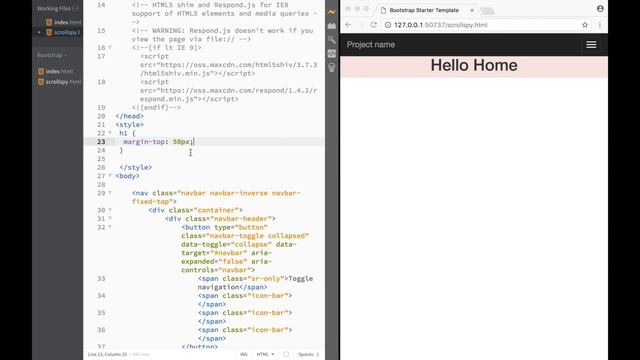Select the Bootstrap Starter Template browser tab
This screenshot has height=360, width=640.
click(424, 10)
